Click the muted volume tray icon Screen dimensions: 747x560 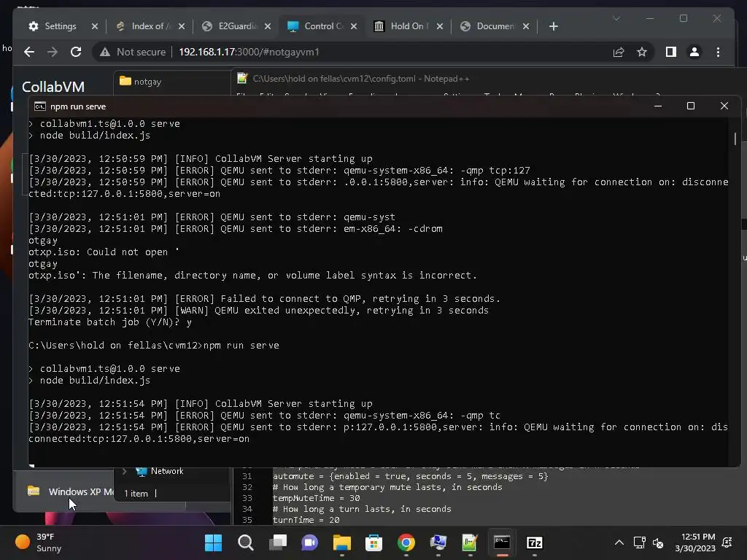click(x=658, y=542)
